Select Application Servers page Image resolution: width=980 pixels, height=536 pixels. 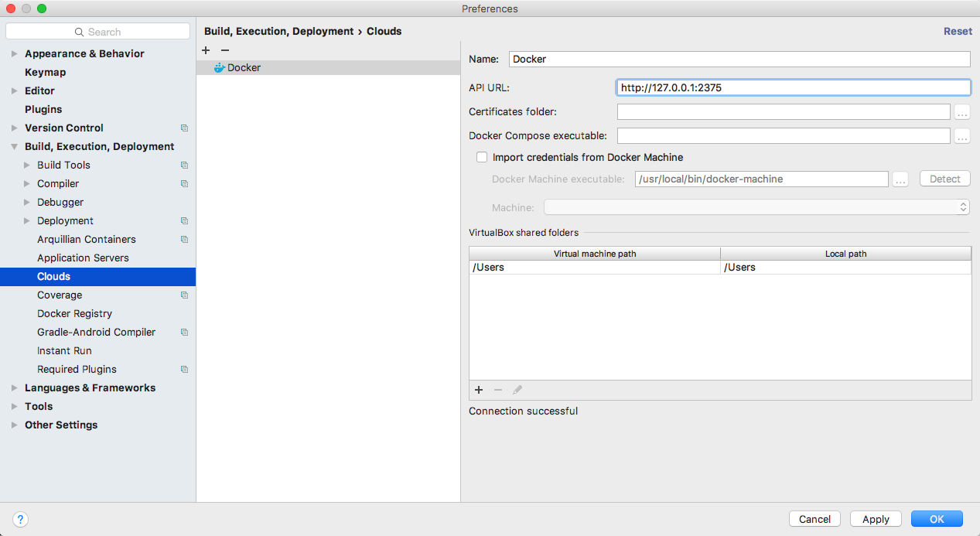pyautogui.click(x=83, y=258)
